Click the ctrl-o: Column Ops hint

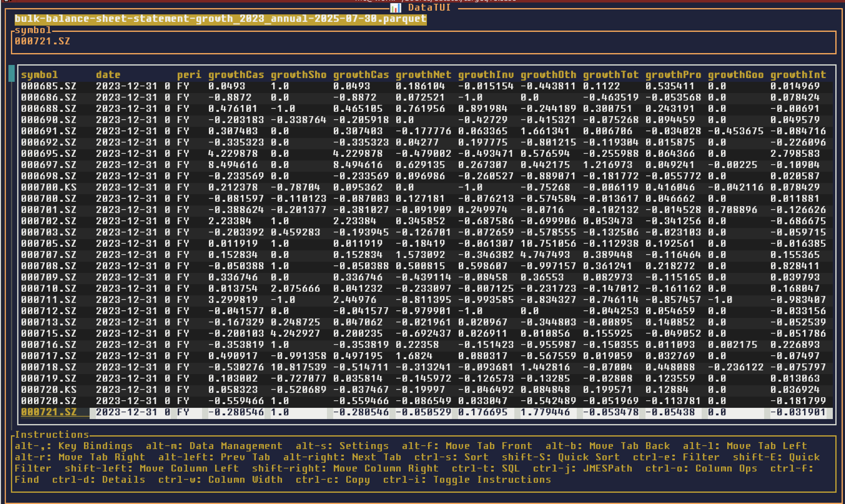click(x=701, y=468)
